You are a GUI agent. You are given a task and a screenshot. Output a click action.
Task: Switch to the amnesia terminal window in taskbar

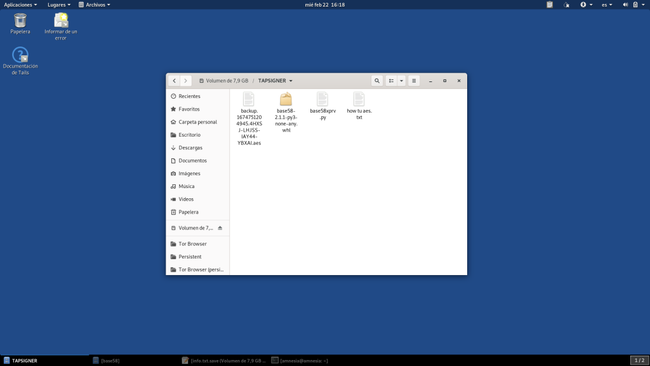coord(300,361)
